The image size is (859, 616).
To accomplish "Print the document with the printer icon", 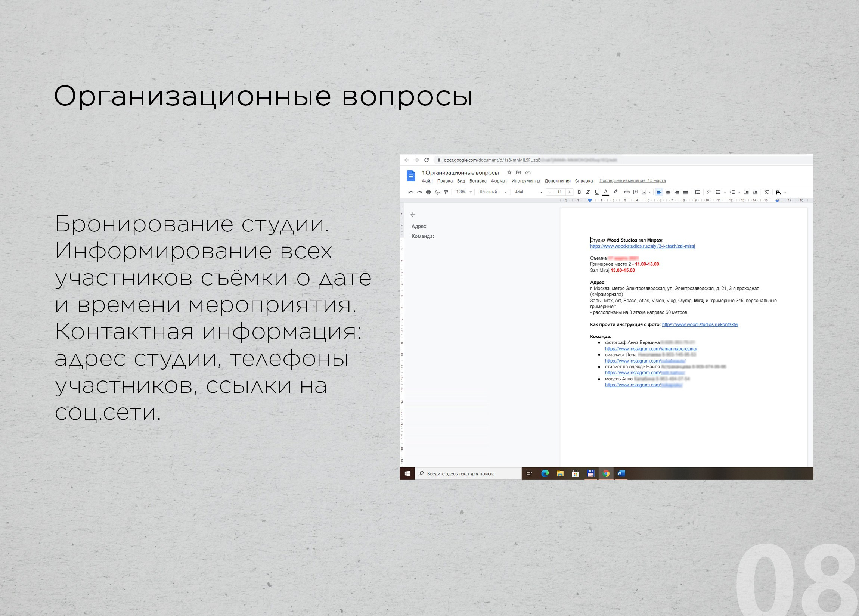I will [x=428, y=192].
